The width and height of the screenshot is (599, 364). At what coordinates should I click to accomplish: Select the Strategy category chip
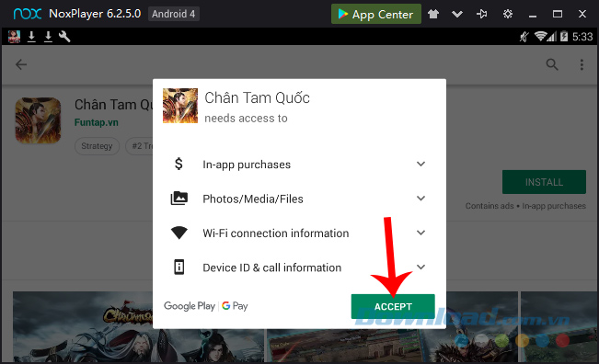tap(97, 146)
